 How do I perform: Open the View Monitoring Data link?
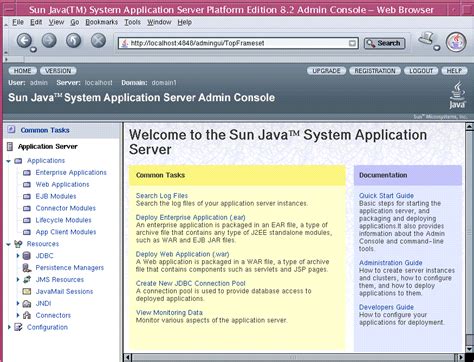point(169,313)
